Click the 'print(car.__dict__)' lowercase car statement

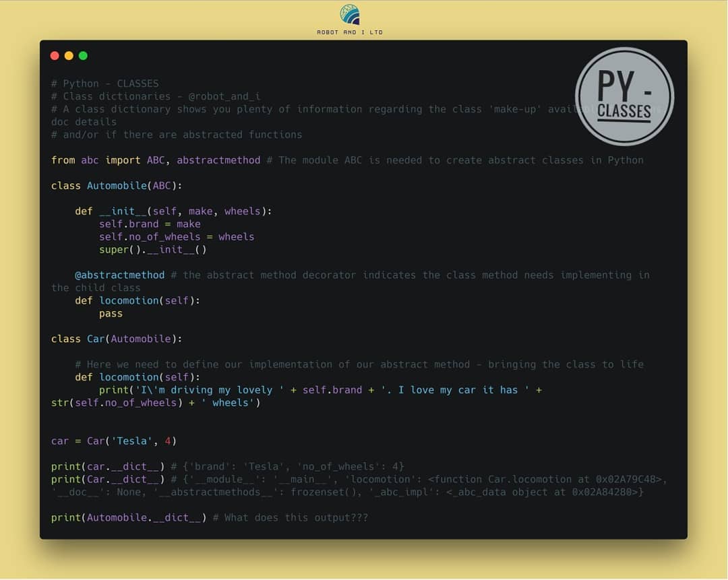click(108, 466)
